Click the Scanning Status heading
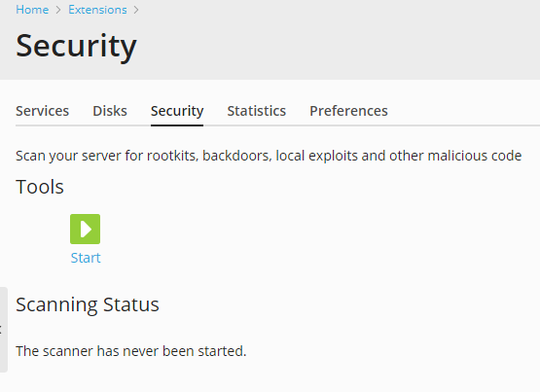540x392 pixels. coord(88,304)
